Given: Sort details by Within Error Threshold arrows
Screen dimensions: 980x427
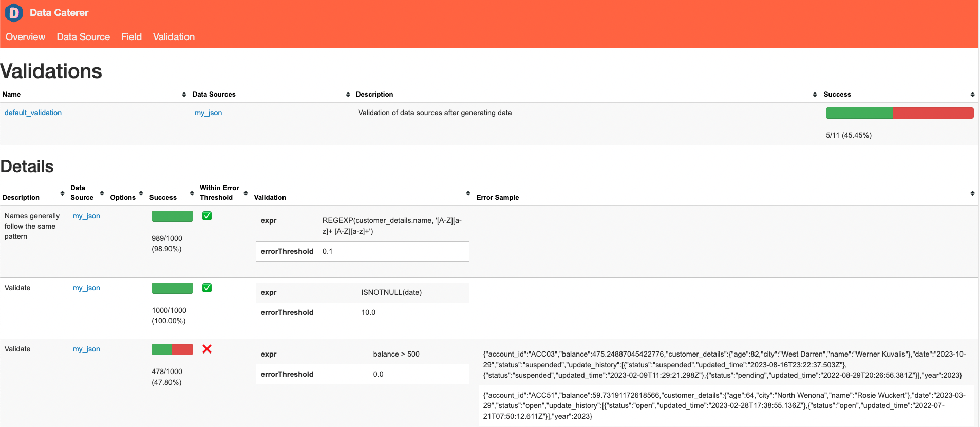Looking at the screenshot, I should point(246,193).
